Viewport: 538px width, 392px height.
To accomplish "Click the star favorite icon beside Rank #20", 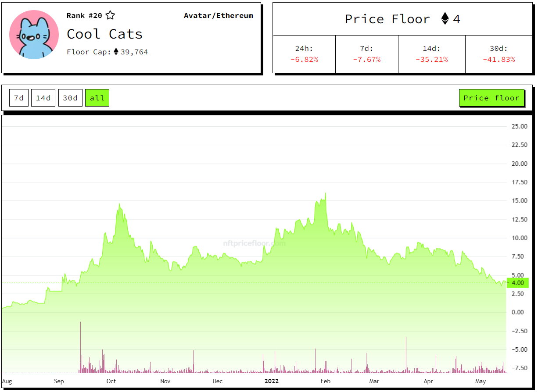I will tap(110, 15).
